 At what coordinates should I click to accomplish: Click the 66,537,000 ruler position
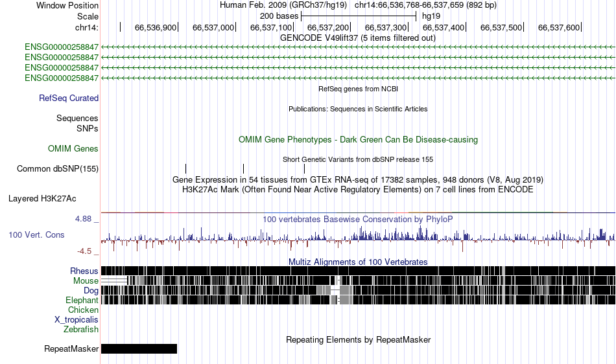tap(213, 27)
